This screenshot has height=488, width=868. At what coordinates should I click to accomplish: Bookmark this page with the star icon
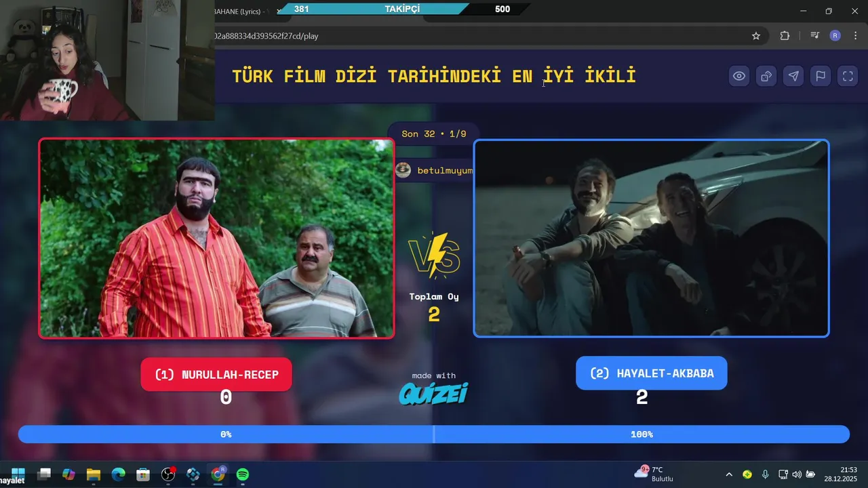(756, 36)
